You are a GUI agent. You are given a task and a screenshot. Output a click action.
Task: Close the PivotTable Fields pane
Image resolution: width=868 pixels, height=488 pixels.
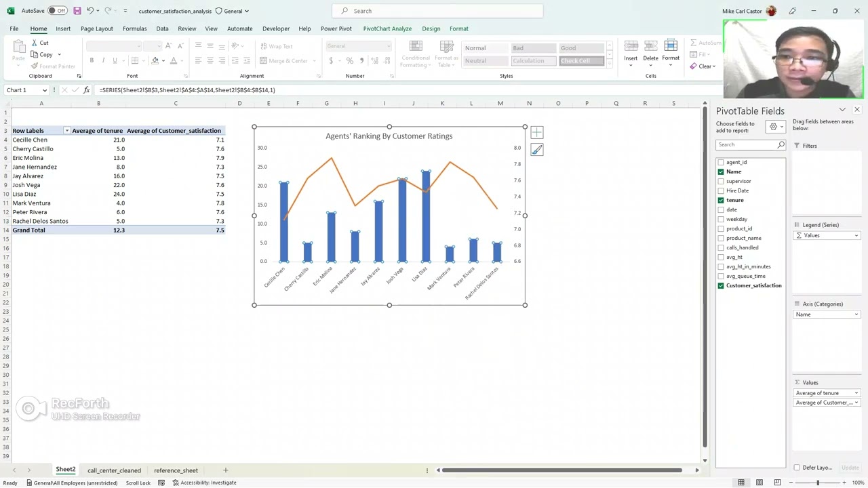point(857,110)
